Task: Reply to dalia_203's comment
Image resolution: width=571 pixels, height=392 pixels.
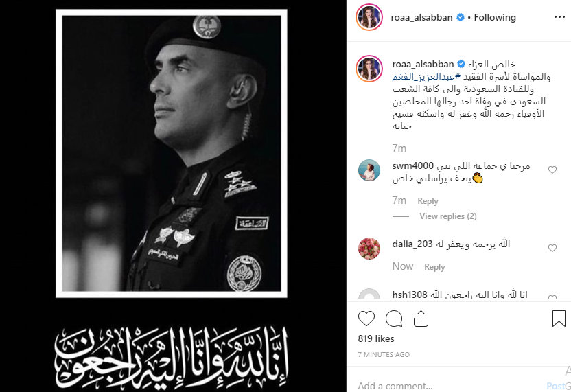Action: (x=434, y=267)
